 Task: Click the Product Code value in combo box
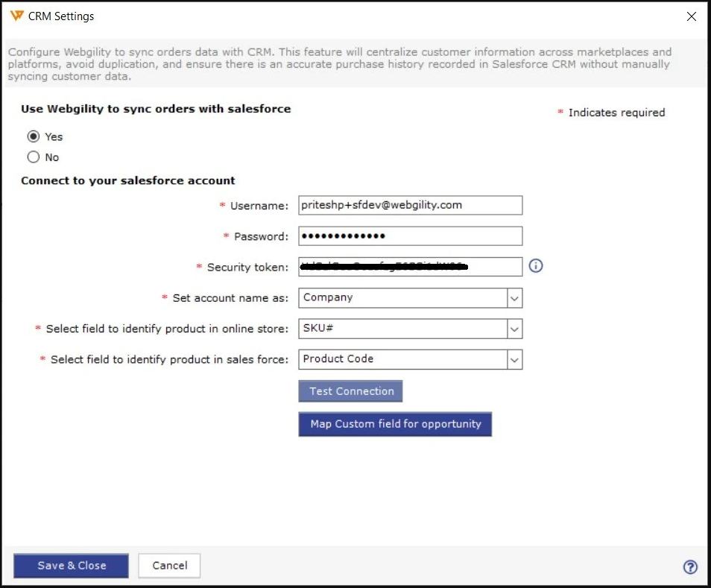(402, 360)
